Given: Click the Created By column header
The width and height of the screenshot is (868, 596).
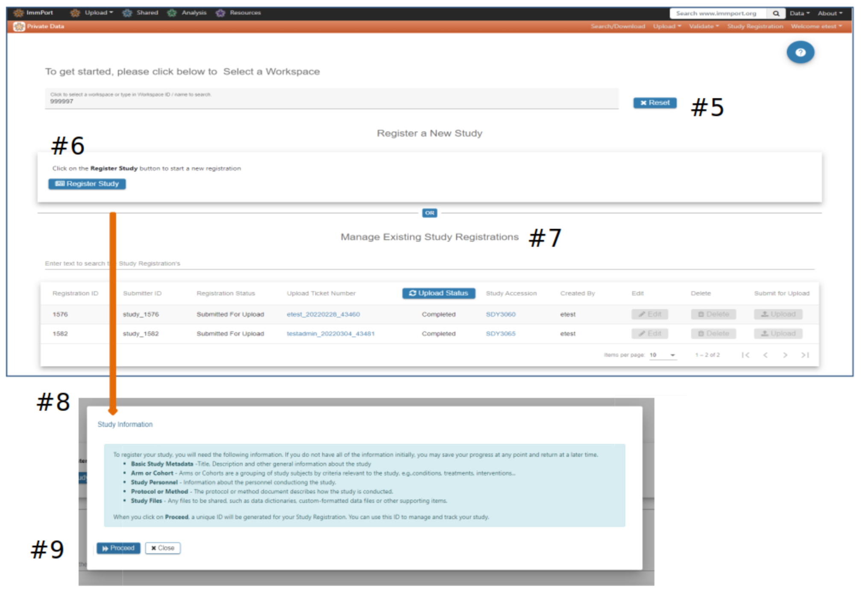Looking at the screenshot, I should point(578,293).
